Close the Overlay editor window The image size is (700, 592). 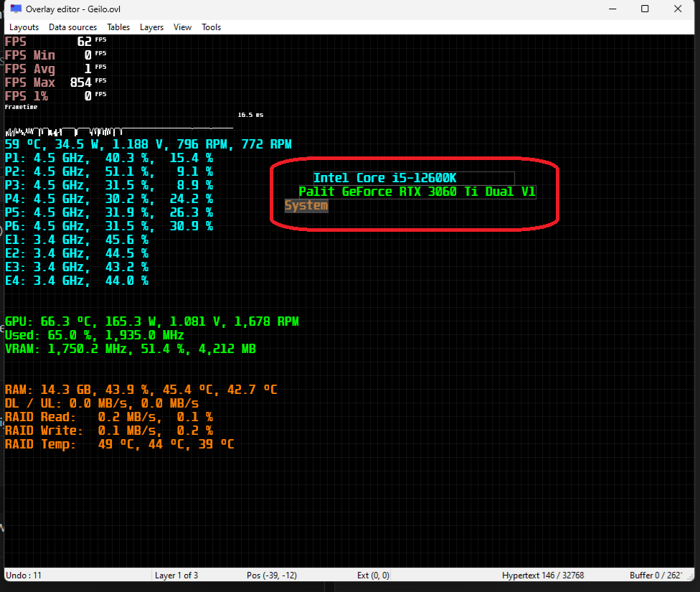tap(678, 9)
